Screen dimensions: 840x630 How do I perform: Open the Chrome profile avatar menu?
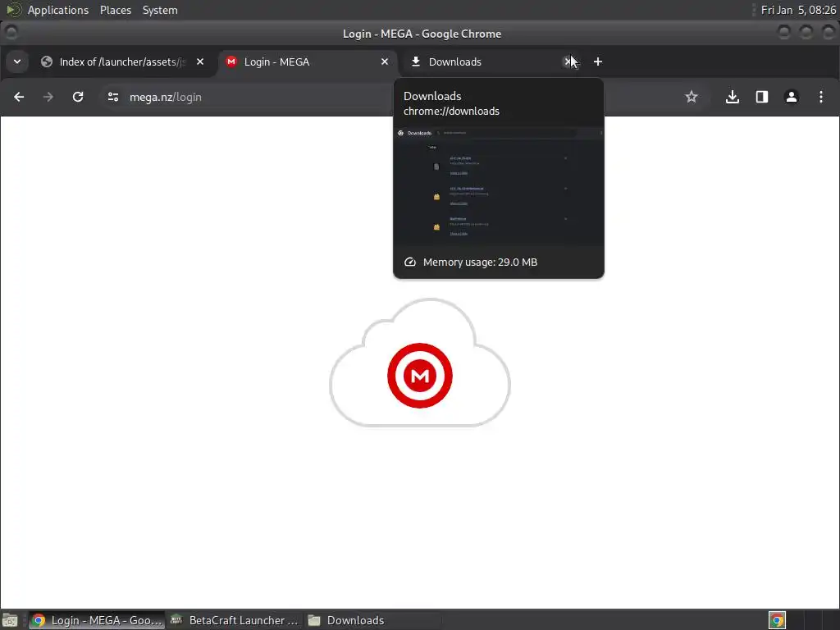(x=792, y=97)
